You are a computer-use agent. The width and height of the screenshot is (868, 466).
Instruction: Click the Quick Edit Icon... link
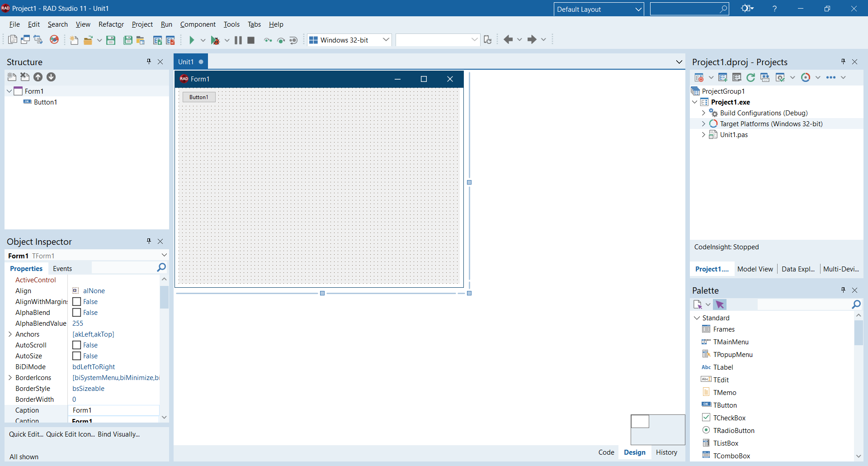click(x=71, y=434)
